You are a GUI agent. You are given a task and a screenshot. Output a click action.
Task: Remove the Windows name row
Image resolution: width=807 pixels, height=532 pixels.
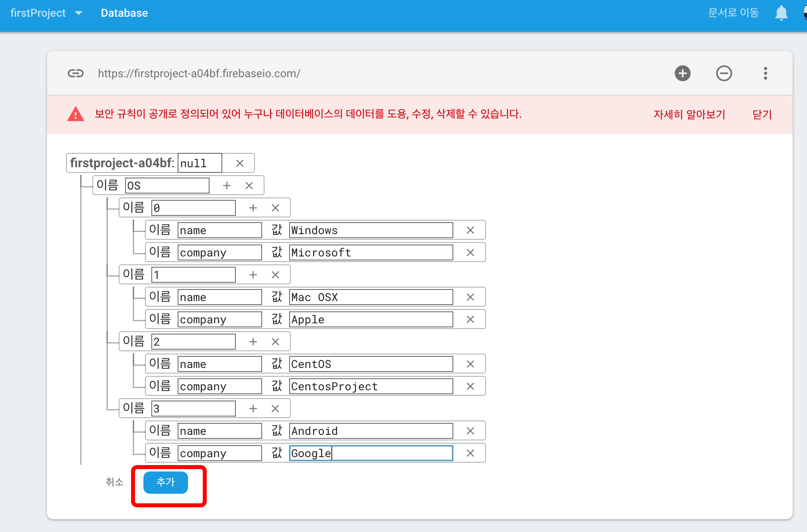(470, 230)
